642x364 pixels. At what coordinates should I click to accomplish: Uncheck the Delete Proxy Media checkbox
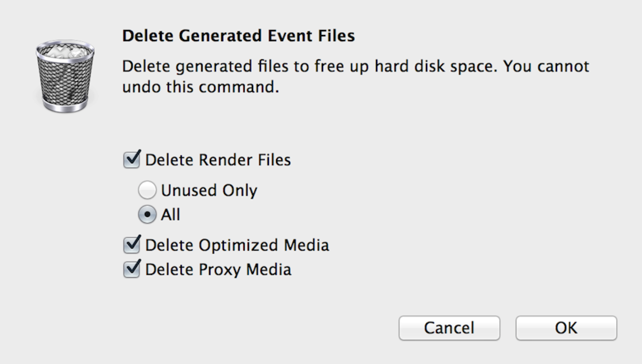pos(132,270)
